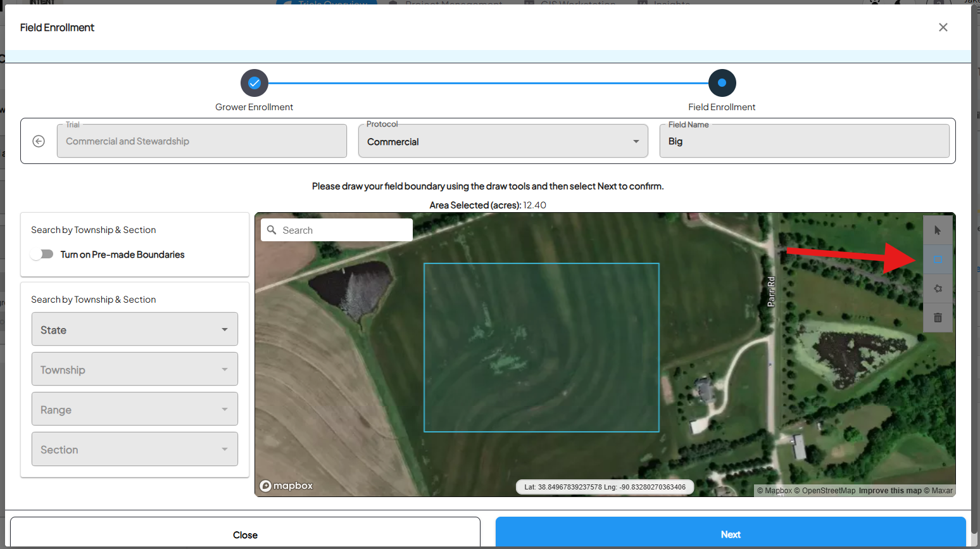Image resolution: width=980 pixels, height=549 pixels.
Task: Click the Close button at bottom
Action: click(245, 533)
